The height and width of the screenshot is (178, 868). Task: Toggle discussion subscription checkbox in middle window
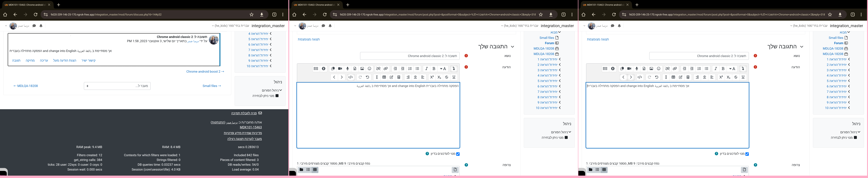pos(458,154)
